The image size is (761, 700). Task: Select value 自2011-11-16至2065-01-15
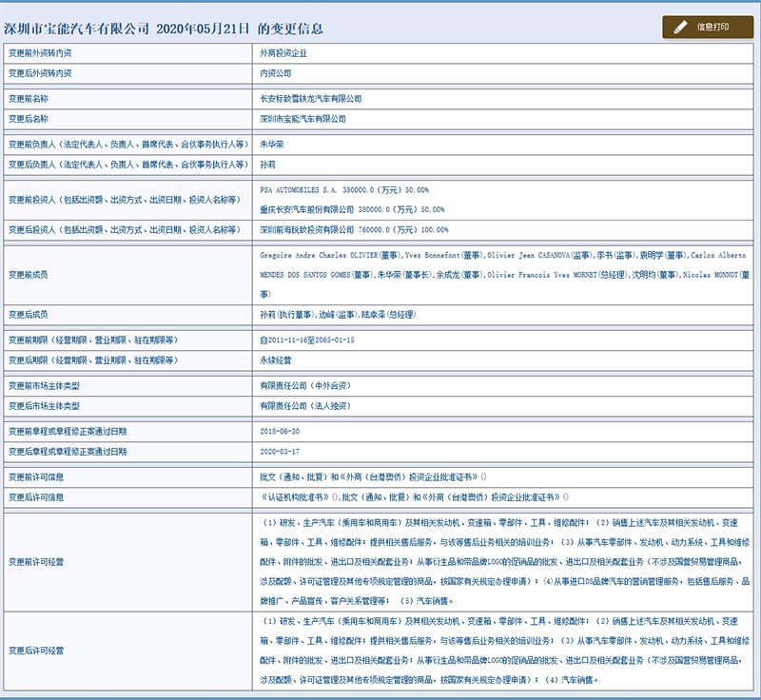coord(307,340)
